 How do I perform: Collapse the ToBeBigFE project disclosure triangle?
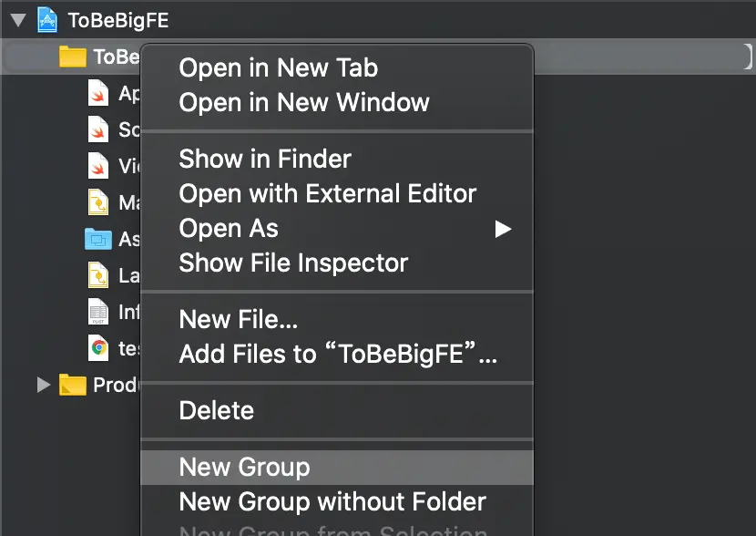point(17,19)
